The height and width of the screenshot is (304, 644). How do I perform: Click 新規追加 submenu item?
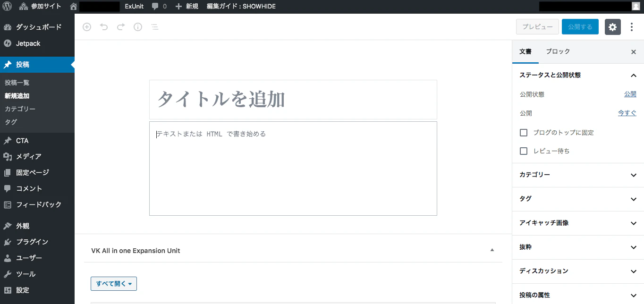(x=17, y=96)
